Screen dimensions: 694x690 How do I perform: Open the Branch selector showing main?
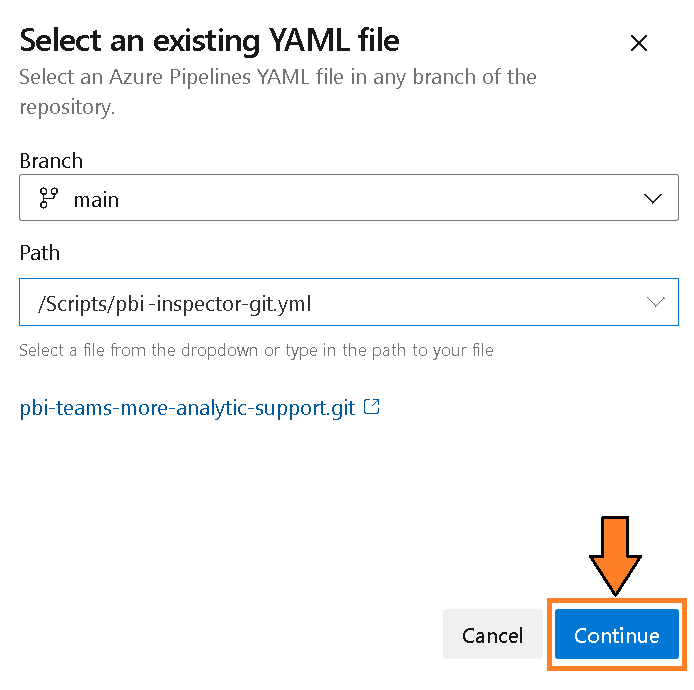tap(348, 199)
